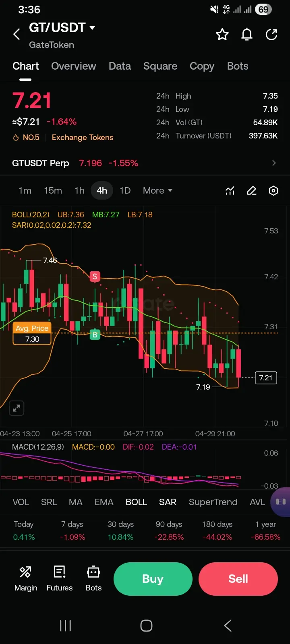This screenshot has height=644, width=290.
Task: Toggle the SAR indicator
Action: point(168,502)
